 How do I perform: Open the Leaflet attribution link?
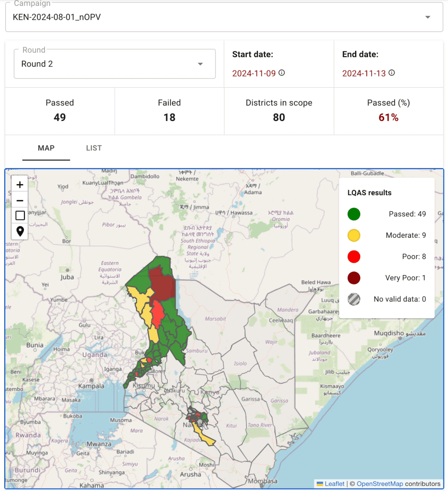[x=334, y=484]
